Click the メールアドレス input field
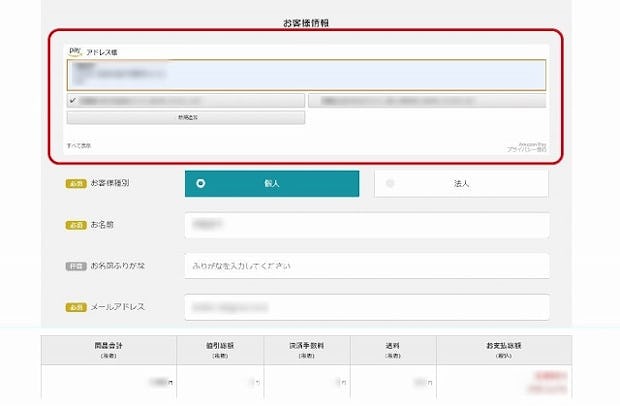This screenshot has height=406, width=620. pos(367,306)
